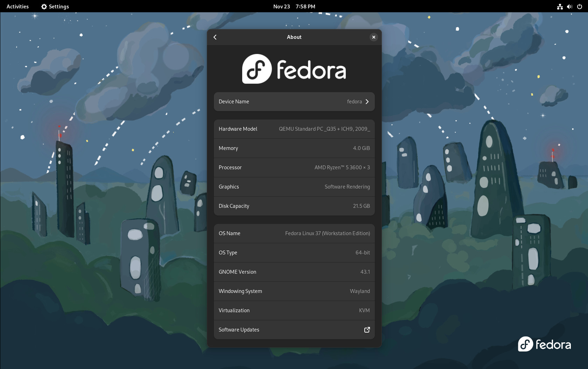The height and width of the screenshot is (369, 588).
Task: Go back using the header arrow
Action: pyautogui.click(x=215, y=37)
